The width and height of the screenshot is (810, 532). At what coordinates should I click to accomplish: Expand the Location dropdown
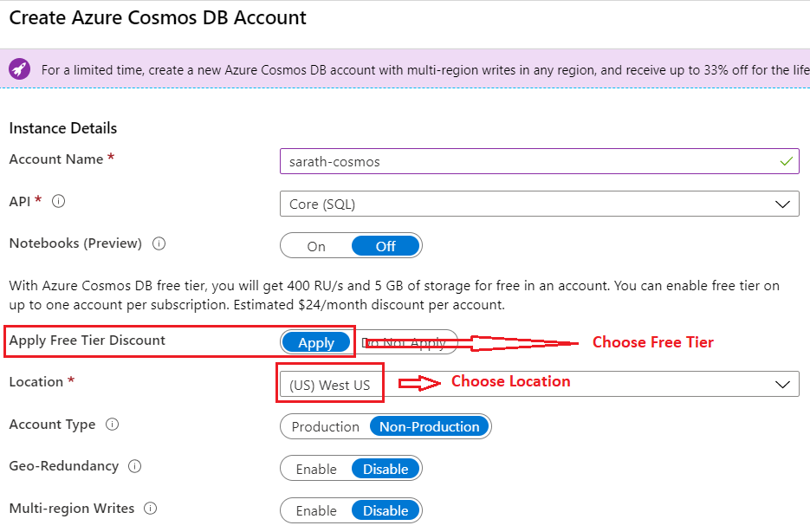(x=539, y=384)
